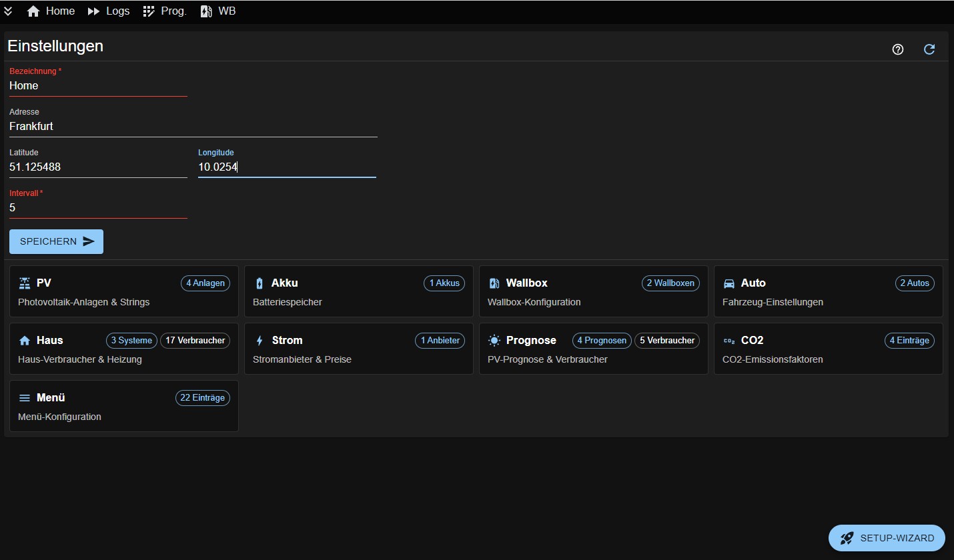Viewport: 954px width, 560px height.
Task: Open the WB navigation entry
Action: 218,11
